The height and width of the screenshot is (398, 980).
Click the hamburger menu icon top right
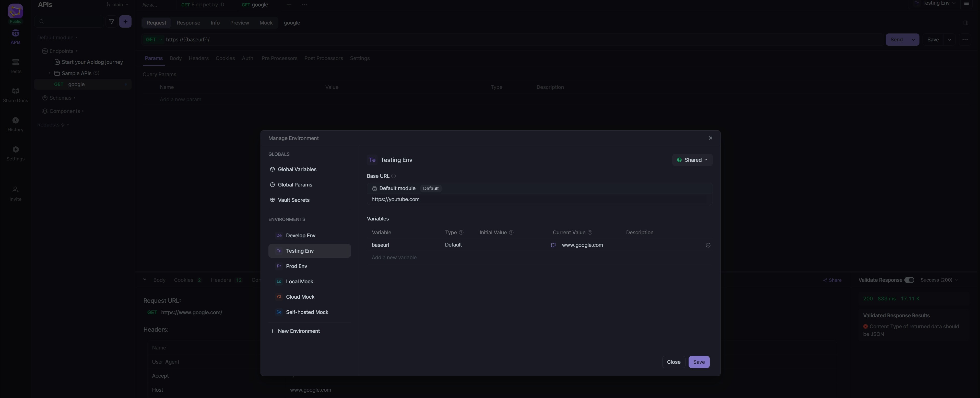(966, 3)
